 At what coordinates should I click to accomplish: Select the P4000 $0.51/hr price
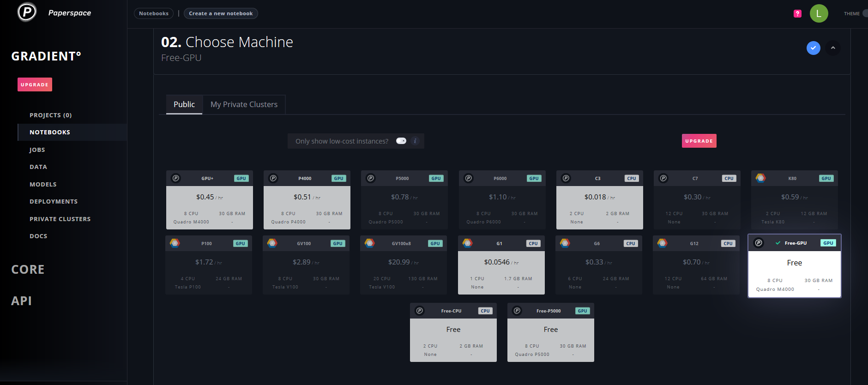(307, 197)
